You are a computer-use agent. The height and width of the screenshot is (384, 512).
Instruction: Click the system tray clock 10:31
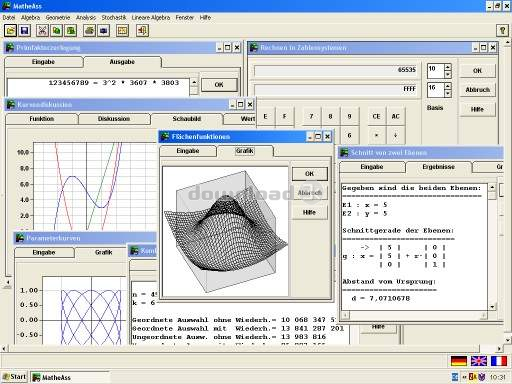[497, 377]
